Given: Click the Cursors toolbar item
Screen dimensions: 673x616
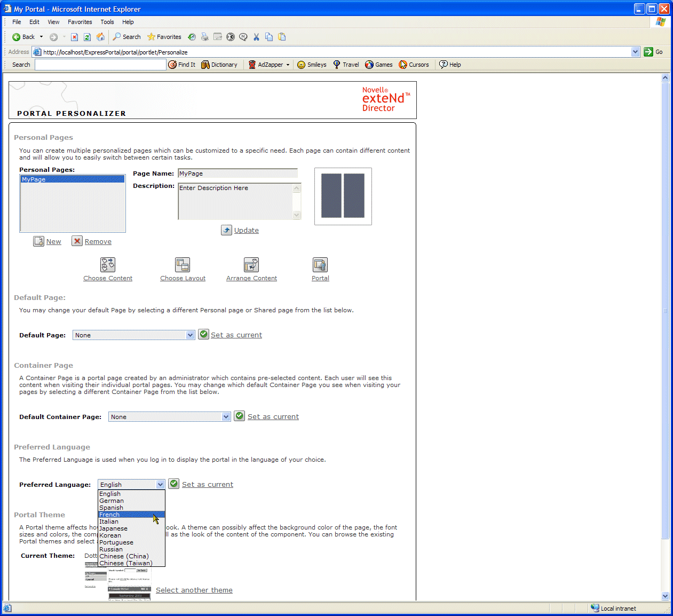Looking at the screenshot, I should click(414, 65).
